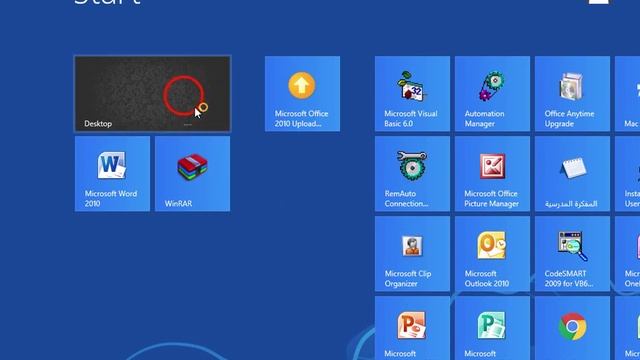Launch RemAuto Connection tile

tap(412, 174)
